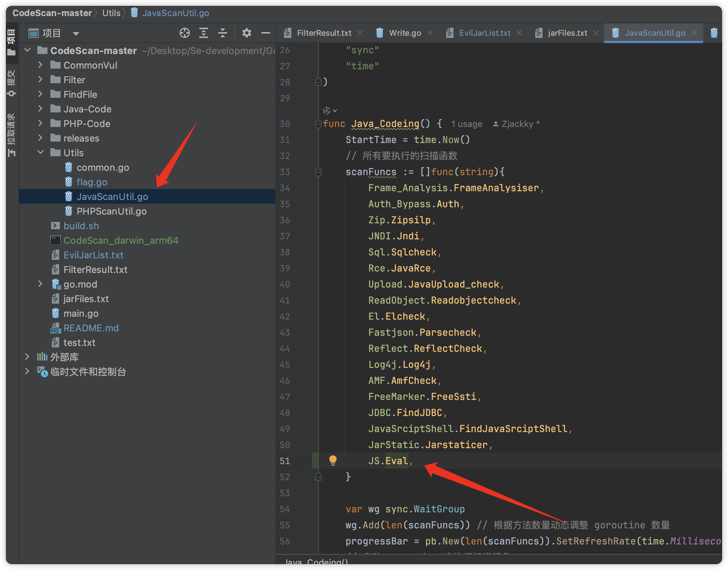Click CodeScan-master breadcrumb in navigation bar
The image size is (728, 570).
click(52, 13)
